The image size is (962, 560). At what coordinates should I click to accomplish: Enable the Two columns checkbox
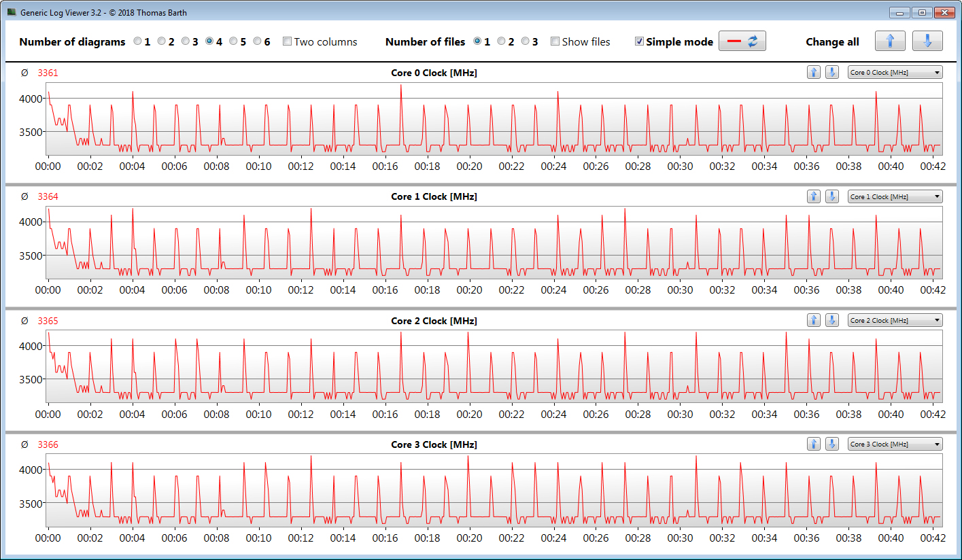click(287, 41)
